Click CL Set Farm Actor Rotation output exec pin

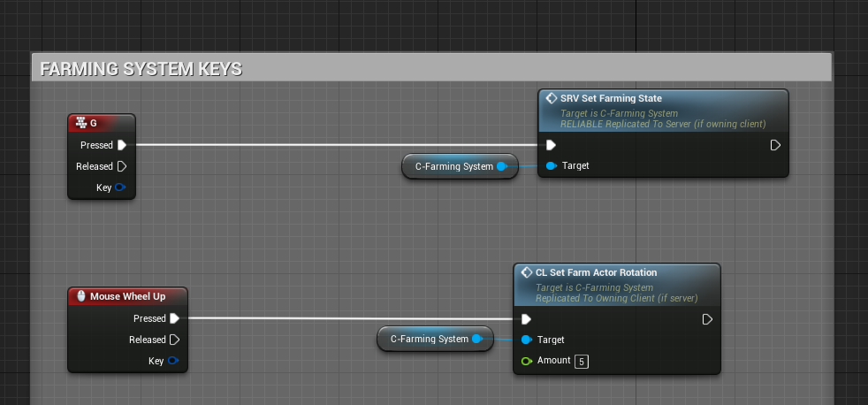pos(707,319)
